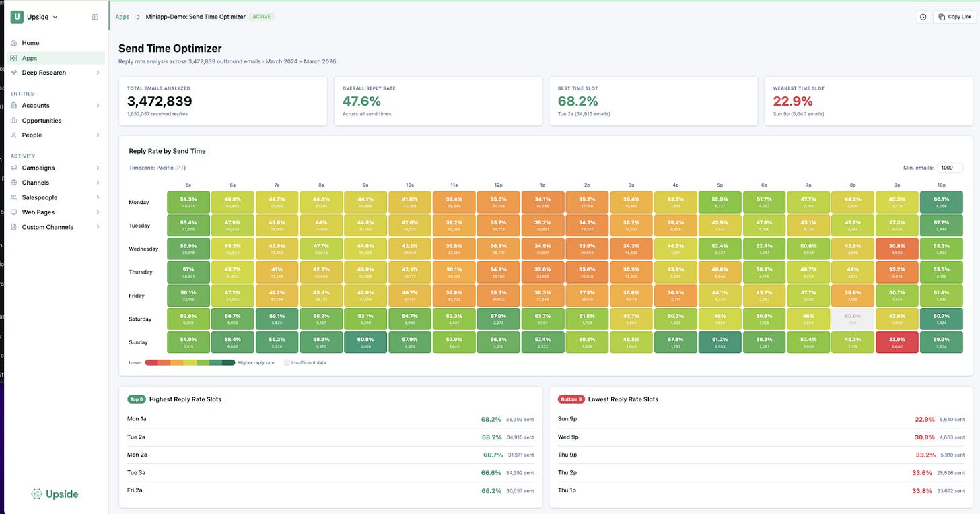Screen dimensions: 980x514
Task: Open the history clock icon near Copy Link
Action: tap(923, 16)
